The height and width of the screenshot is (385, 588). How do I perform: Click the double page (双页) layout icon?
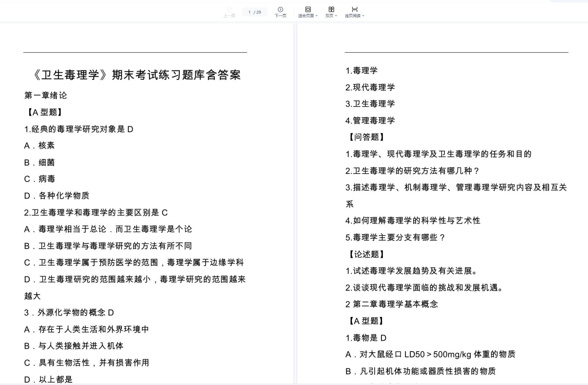[331, 9]
